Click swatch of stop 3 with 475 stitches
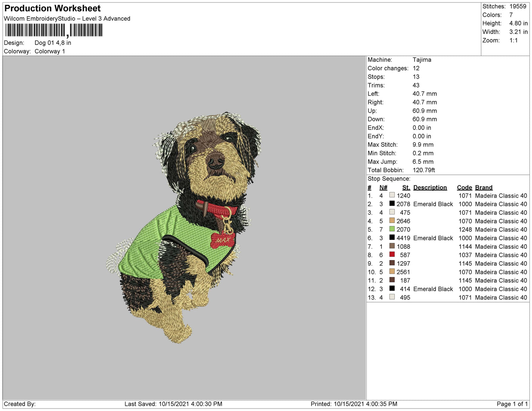 pyautogui.click(x=392, y=212)
